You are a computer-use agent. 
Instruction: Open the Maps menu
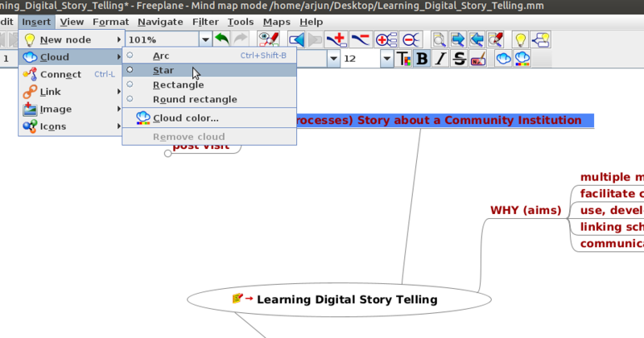coord(276,22)
